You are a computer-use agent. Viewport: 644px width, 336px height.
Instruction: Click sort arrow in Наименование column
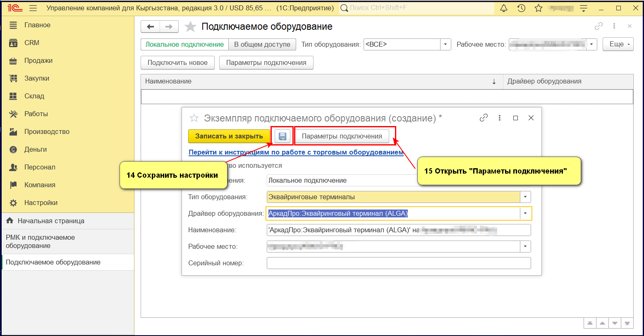click(494, 81)
